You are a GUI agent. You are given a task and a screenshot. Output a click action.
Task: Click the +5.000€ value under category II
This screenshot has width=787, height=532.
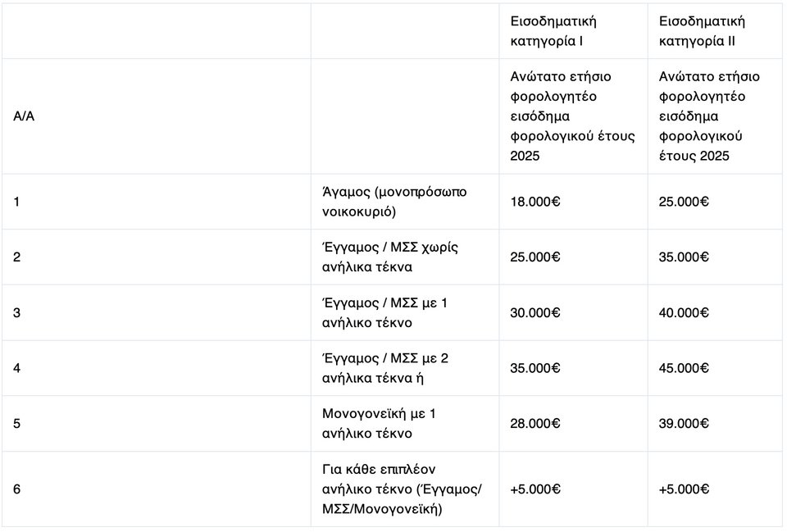click(684, 489)
